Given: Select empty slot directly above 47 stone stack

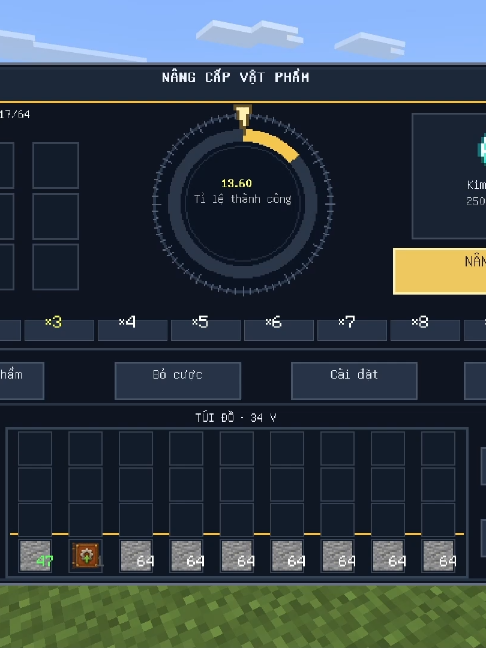Looking at the screenshot, I should click(x=35, y=519).
